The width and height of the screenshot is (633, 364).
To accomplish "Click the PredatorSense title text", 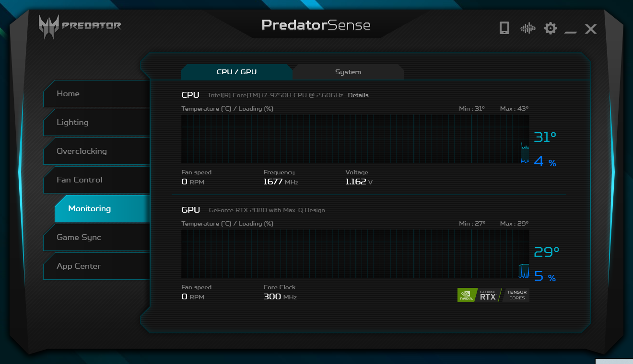I will point(316,25).
